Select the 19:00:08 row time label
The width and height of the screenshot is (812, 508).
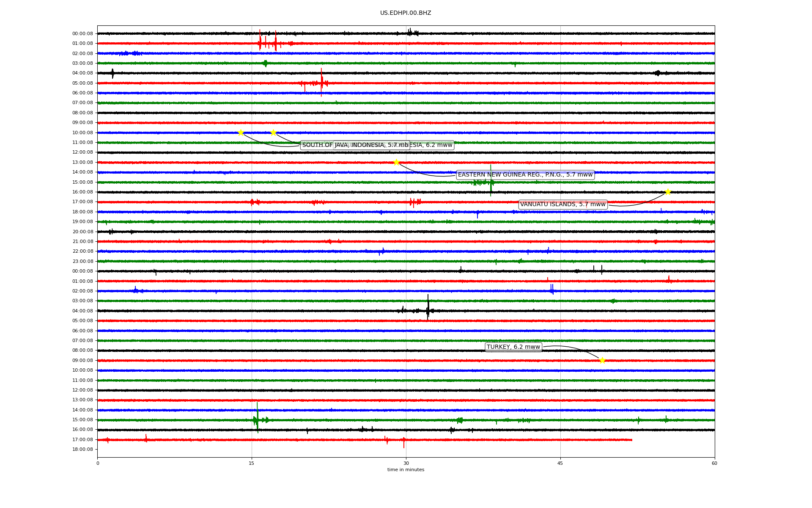click(x=82, y=222)
